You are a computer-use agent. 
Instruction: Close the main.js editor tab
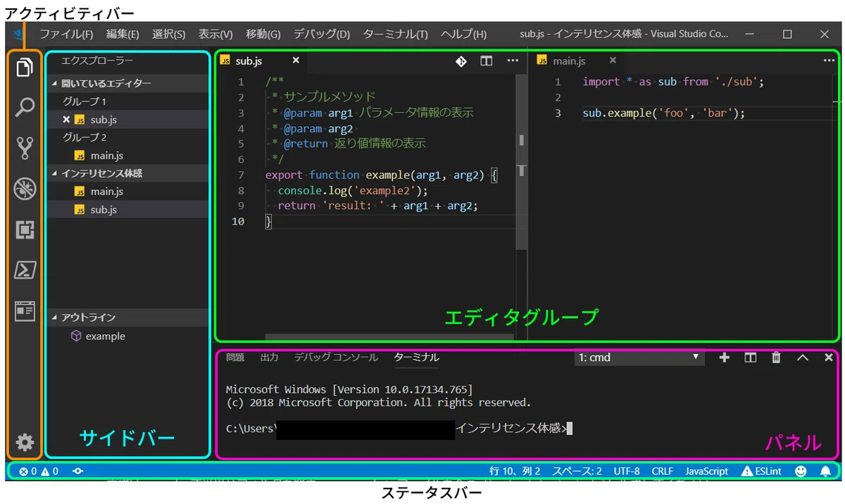pyautogui.click(x=613, y=61)
